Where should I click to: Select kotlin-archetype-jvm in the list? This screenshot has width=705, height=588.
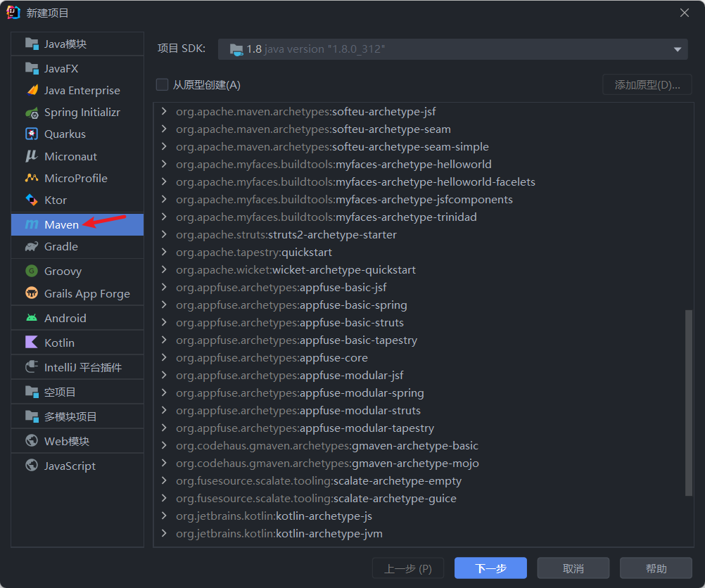[423, 534]
